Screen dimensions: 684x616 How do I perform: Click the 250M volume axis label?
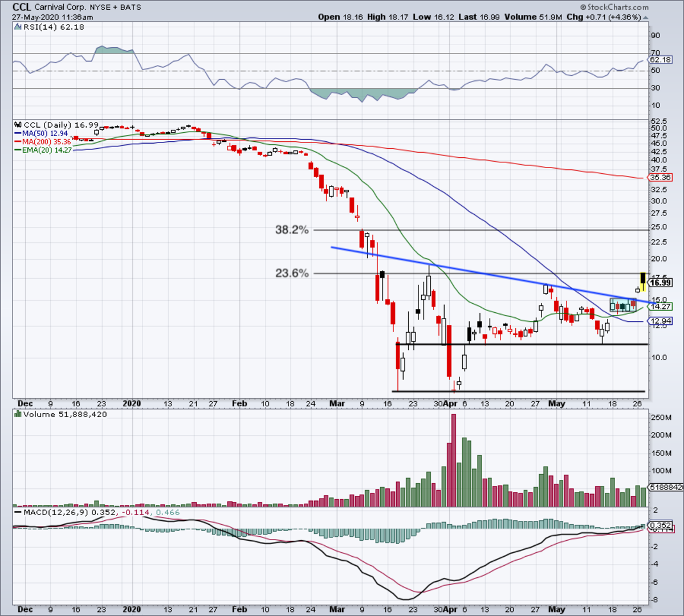pyautogui.click(x=661, y=418)
